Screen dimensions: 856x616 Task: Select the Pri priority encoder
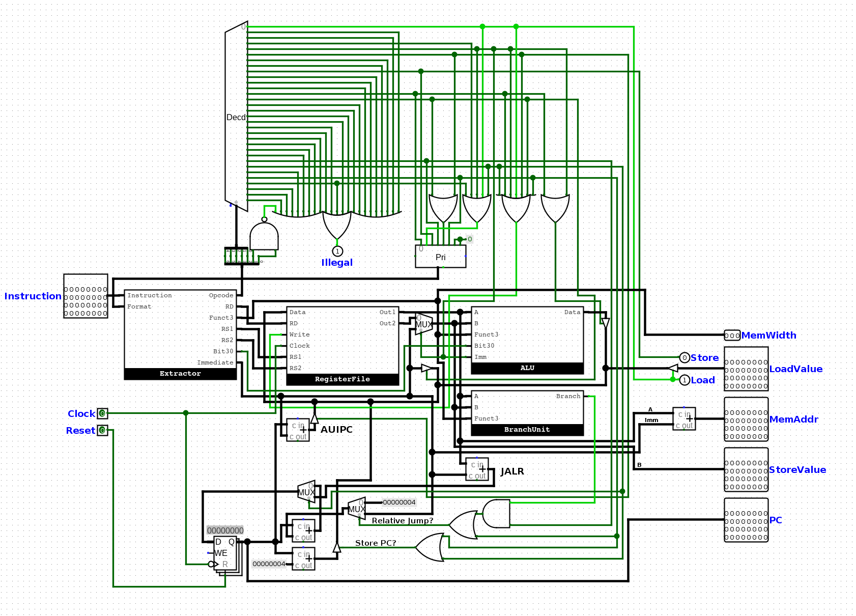click(x=440, y=256)
